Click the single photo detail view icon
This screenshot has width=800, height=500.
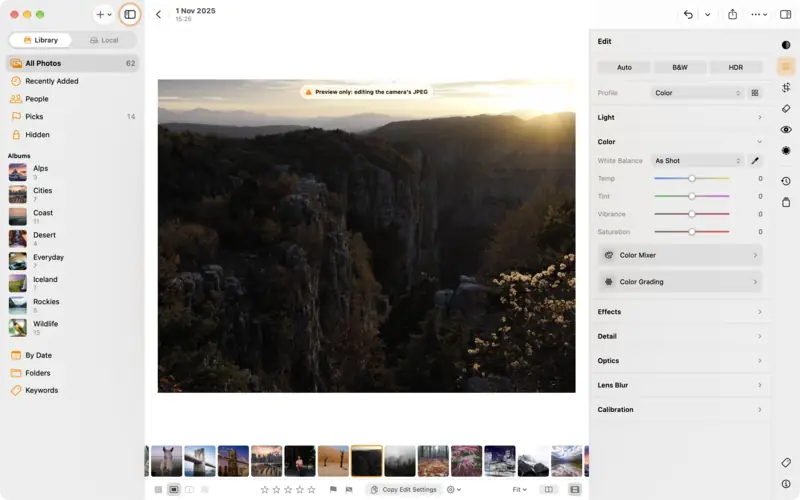point(173,490)
